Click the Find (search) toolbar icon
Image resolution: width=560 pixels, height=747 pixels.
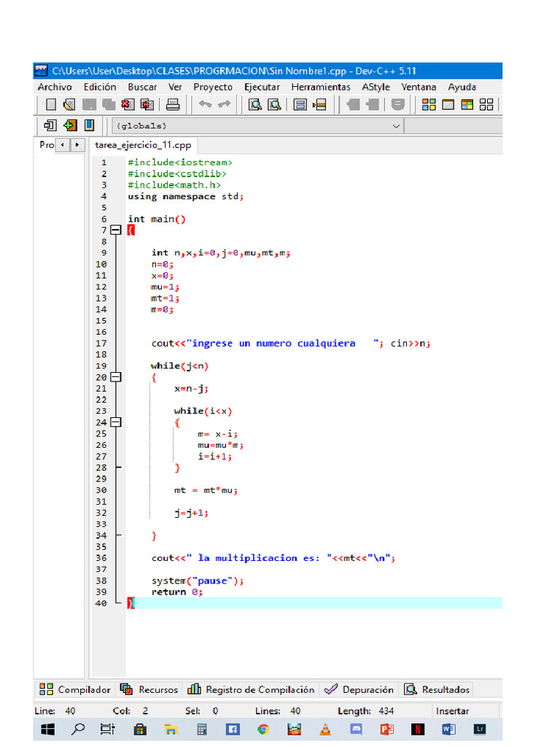(255, 105)
